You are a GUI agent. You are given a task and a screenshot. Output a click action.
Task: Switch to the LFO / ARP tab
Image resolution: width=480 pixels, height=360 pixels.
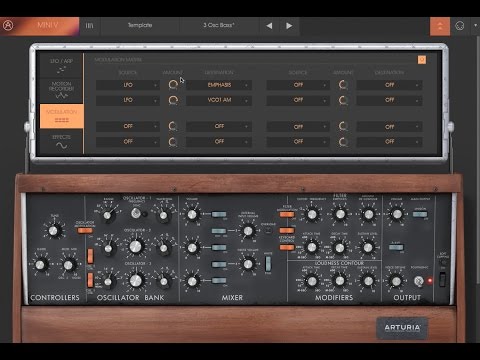(x=61, y=65)
